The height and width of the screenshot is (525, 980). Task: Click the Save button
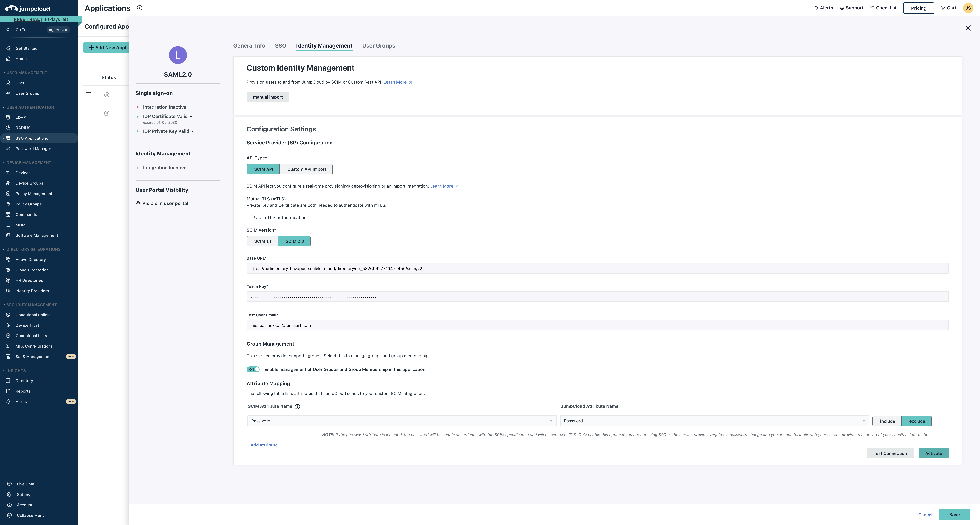coord(954,515)
